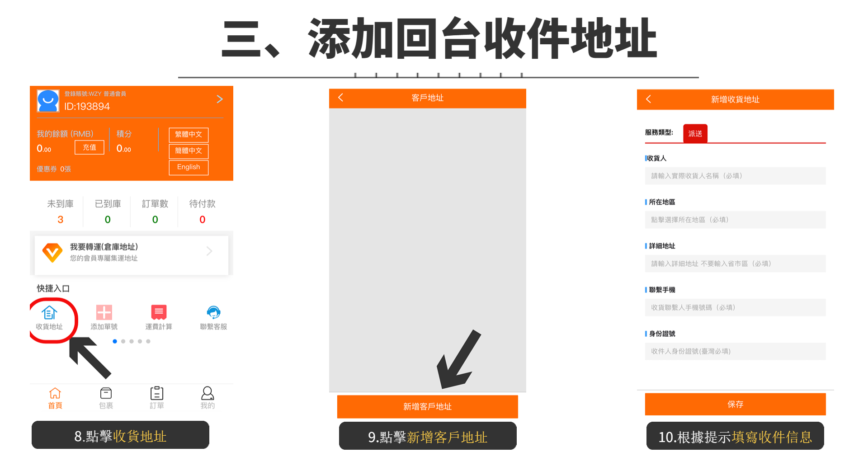868x452 pixels.
Task: Open 運費計算 freight calculator icon
Action: click(x=159, y=312)
